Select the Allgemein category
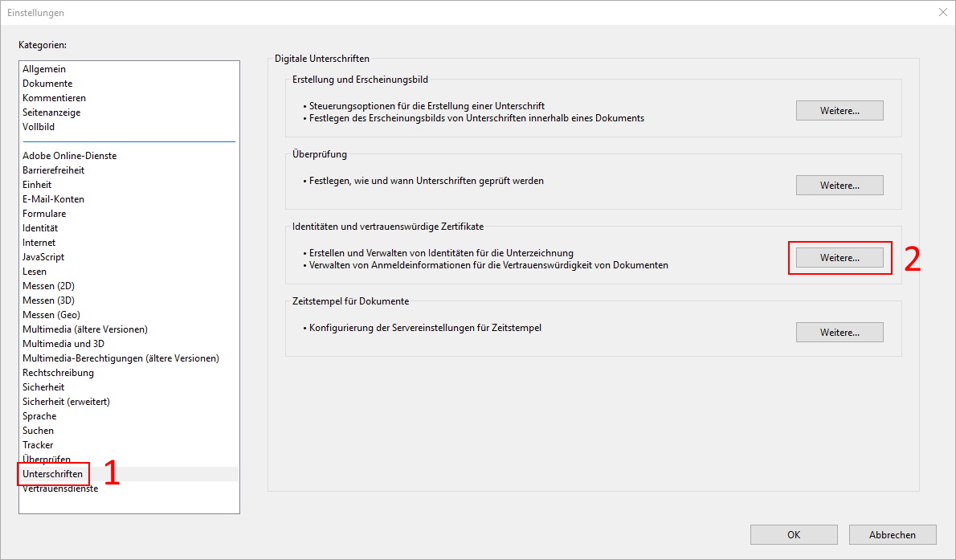 click(x=44, y=69)
